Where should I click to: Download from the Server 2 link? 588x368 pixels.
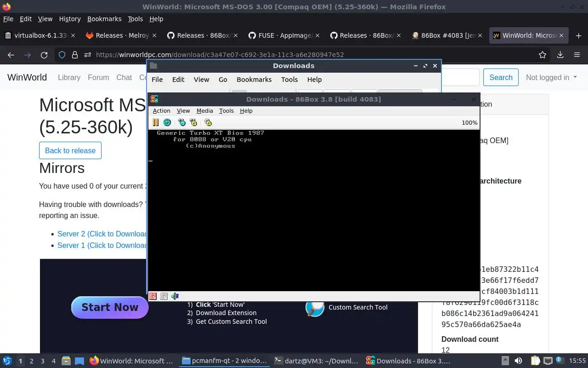pos(102,234)
